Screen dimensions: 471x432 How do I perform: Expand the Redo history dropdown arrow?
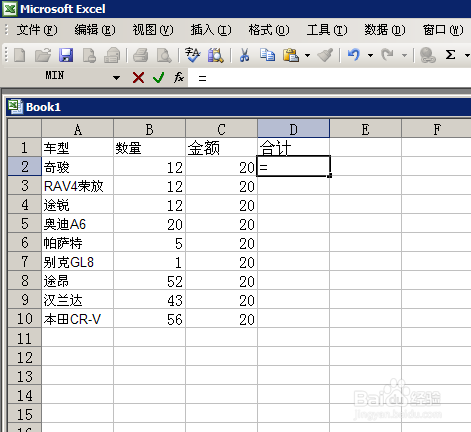[404, 55]
